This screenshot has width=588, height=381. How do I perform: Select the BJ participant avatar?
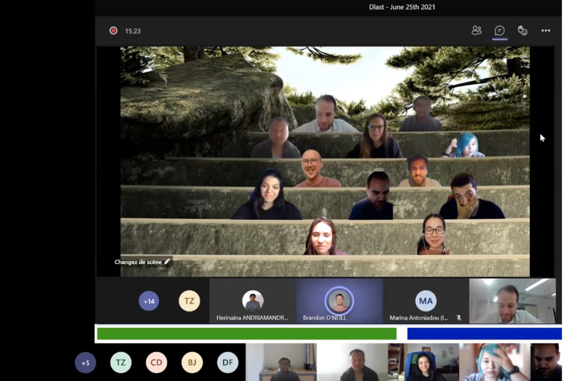tap(192, 363)
